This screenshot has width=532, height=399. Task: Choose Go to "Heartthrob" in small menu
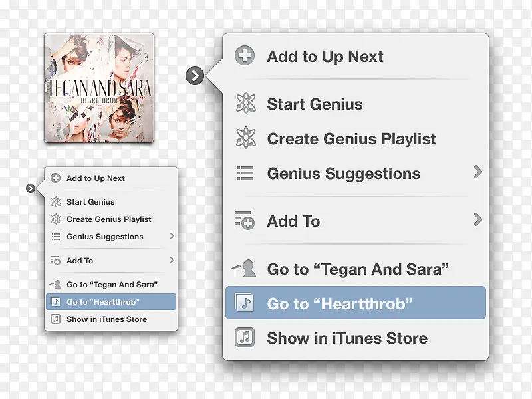[x=111, y=302]
